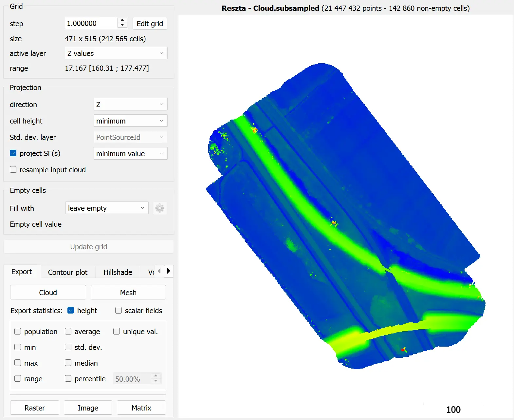Decrease grid step with the down arrow
Viewport: 514px width, 420px height.
122,26
